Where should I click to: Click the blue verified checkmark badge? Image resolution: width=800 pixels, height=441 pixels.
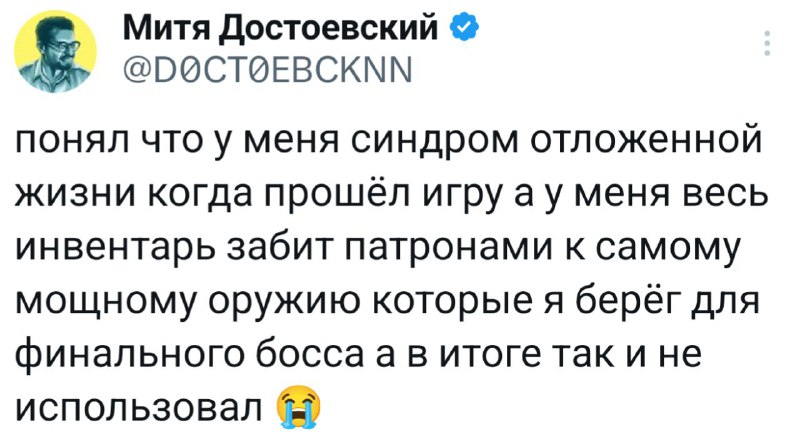tap(464, 29)
